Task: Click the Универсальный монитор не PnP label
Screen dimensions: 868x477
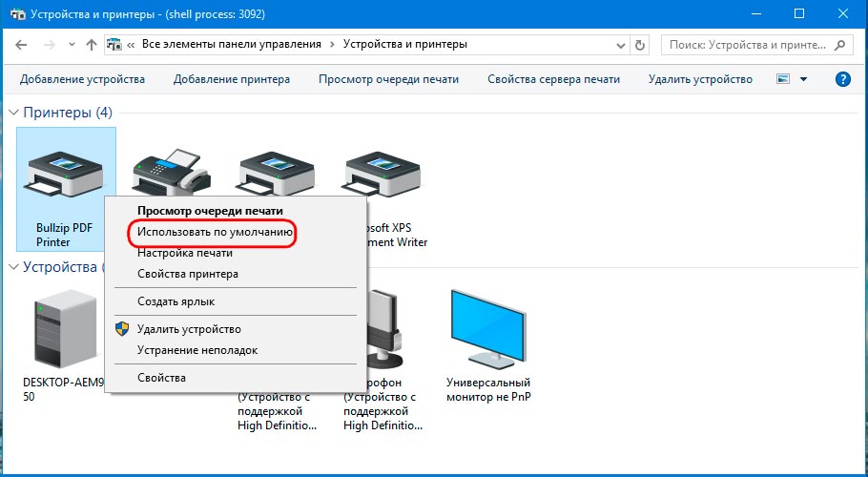Action: (488, 389)
